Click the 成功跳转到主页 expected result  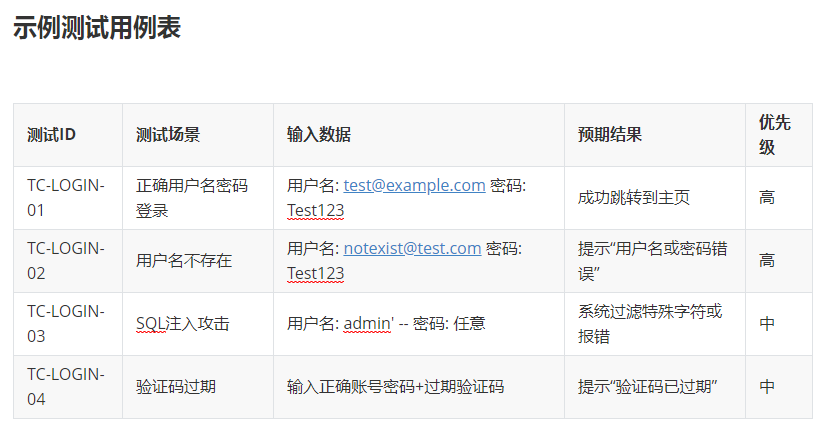pyautogui.click(x=655, y=198)
